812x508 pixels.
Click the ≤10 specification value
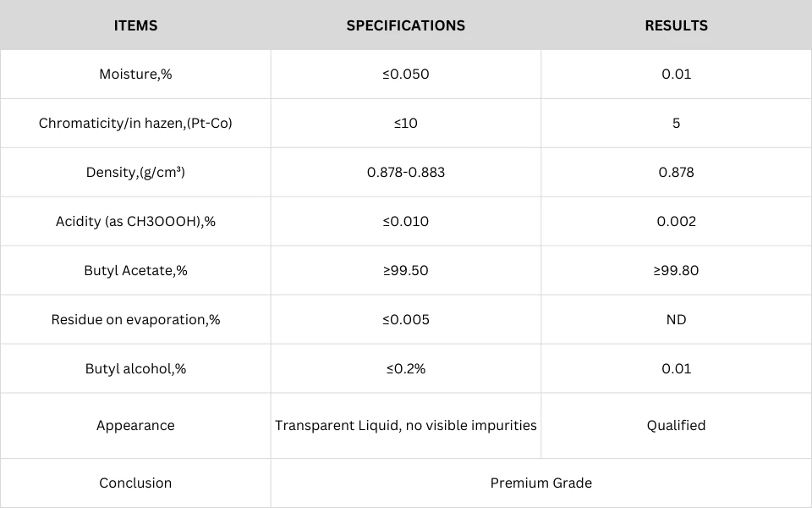click(405, 124)
